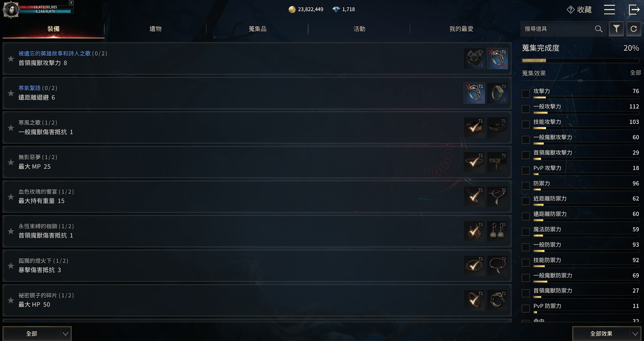
Task: Open the 全部 dropdown at bottom left
Action: click(x=37, y=334)
